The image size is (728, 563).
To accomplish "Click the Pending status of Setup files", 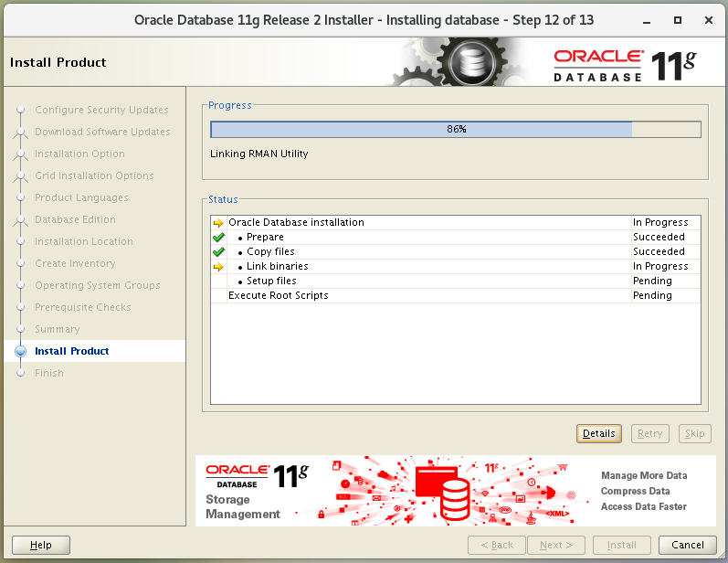I will pos(652,281).
